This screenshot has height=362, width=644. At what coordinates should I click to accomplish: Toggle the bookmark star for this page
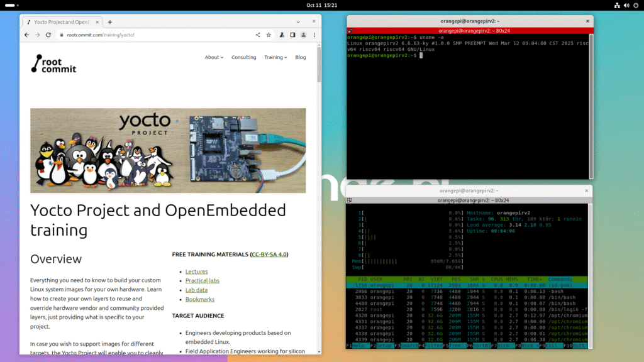(x=269, y=35)
